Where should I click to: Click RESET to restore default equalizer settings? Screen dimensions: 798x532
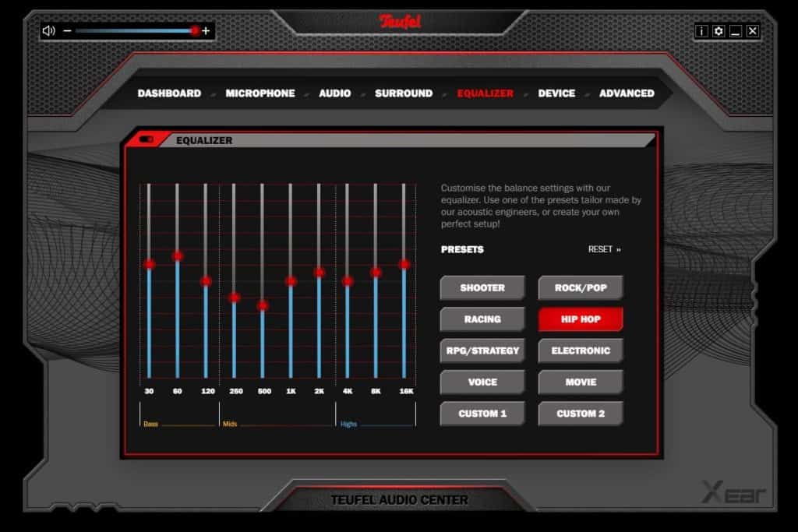click(601, 249)
